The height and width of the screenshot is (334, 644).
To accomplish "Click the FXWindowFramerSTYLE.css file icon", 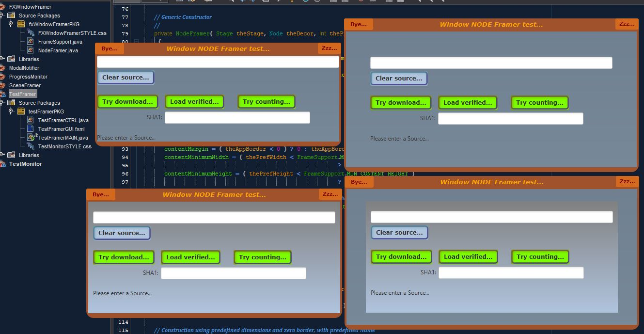I will coord(31,33).
